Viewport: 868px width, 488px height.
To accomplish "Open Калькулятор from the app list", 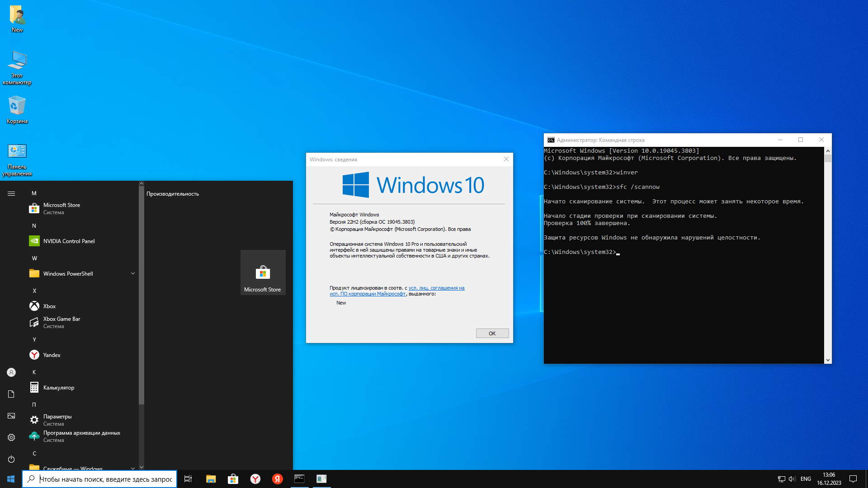I will (x=58, y=388).
